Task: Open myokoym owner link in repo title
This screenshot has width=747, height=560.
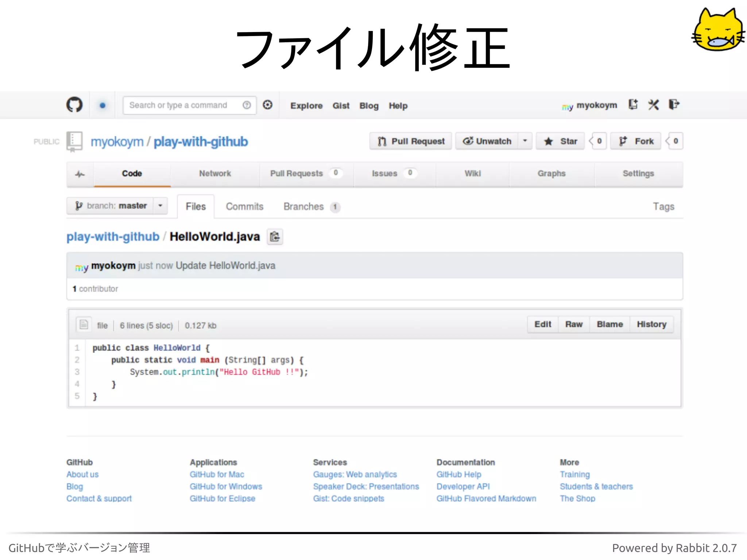Action: (x=117, y=141)
